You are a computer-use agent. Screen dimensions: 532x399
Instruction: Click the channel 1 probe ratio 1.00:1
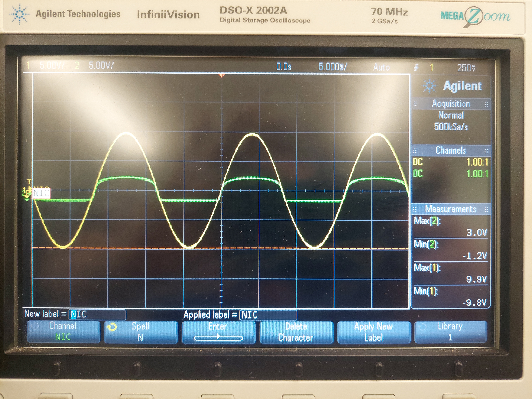[x=477, y=162]
